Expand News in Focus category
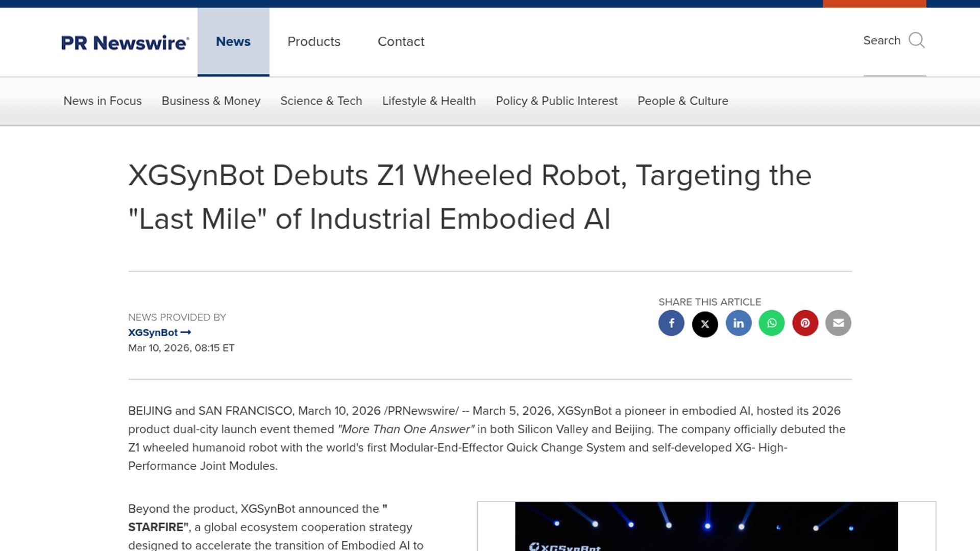Image resolution: width=980 pixels, height=551 pixels. click(103, 101)
